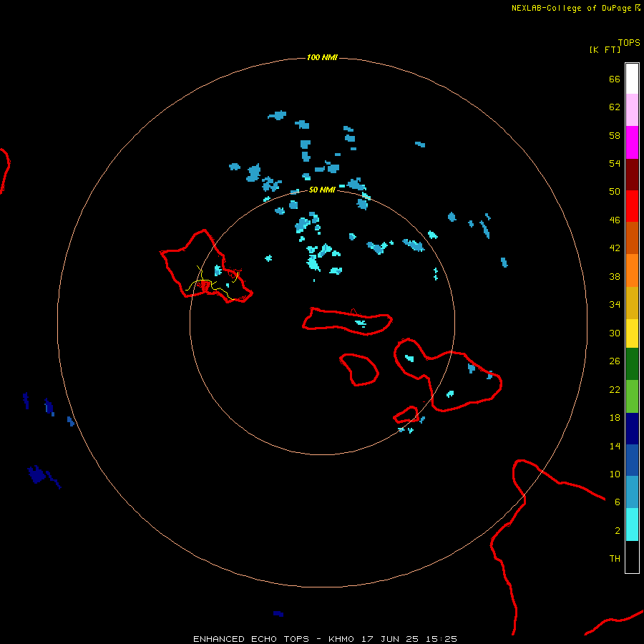Click the dark orange legend swatch

[632, 238]
